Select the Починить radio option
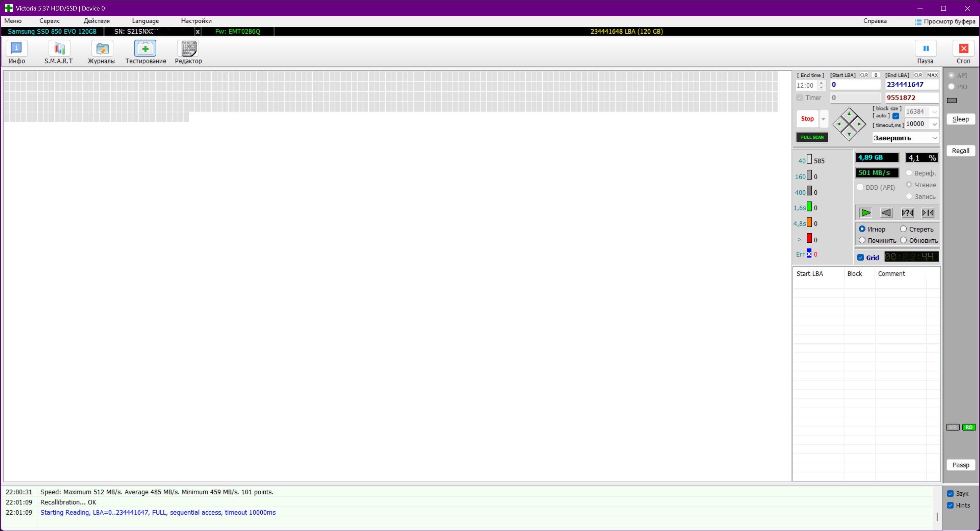Image resolution: width=980 pixels, height=531 pixels. 862,241
